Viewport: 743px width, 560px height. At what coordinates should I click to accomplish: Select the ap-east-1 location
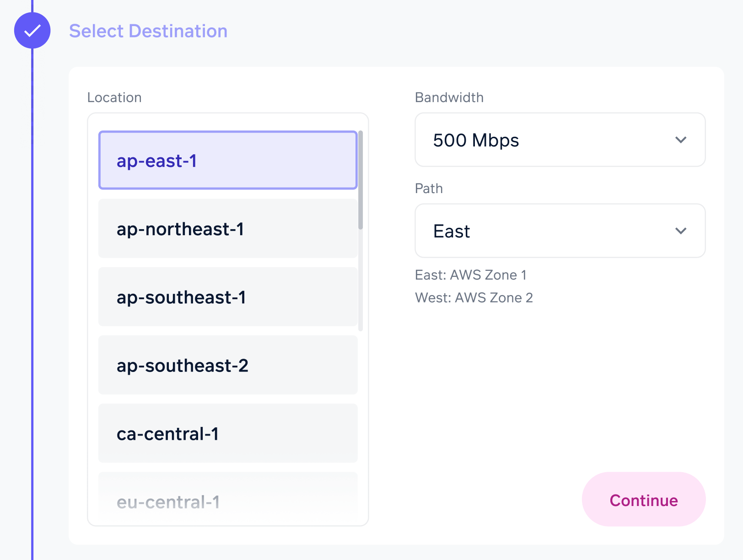(228, 160)
